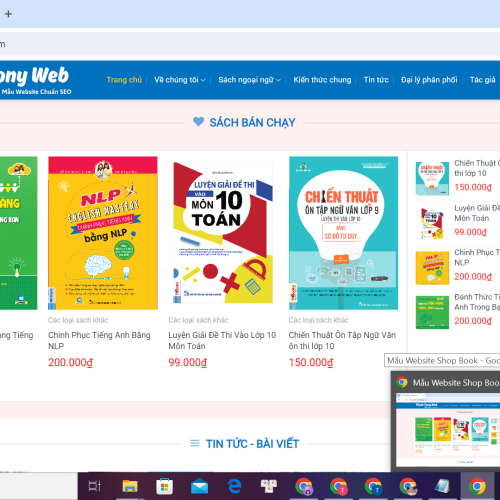Image resolution: width=500 pixels, height=500 pixels.
Task: Open sidebar thumbnail of yellow NLP book
Action: click(x=432, y=268)
